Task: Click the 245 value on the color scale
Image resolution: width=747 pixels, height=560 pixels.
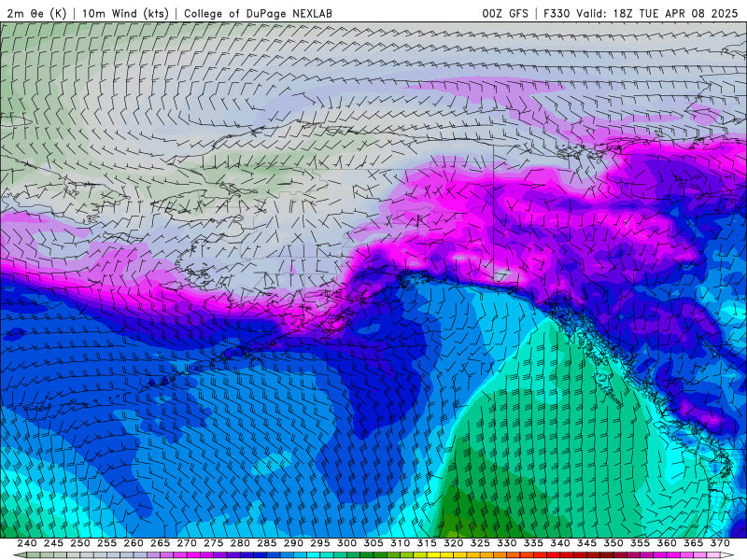Action: 53,543
